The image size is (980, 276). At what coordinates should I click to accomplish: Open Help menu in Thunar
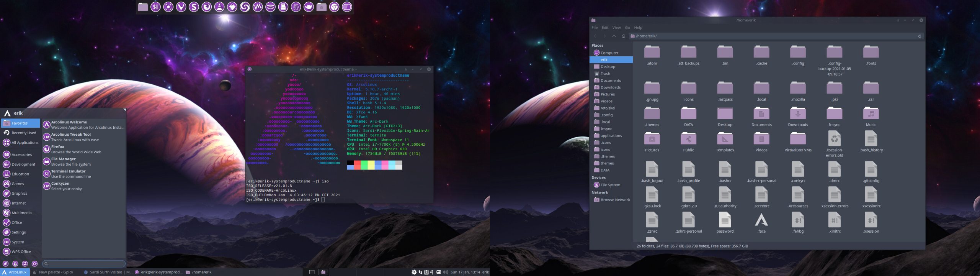[x=638, y=28]
